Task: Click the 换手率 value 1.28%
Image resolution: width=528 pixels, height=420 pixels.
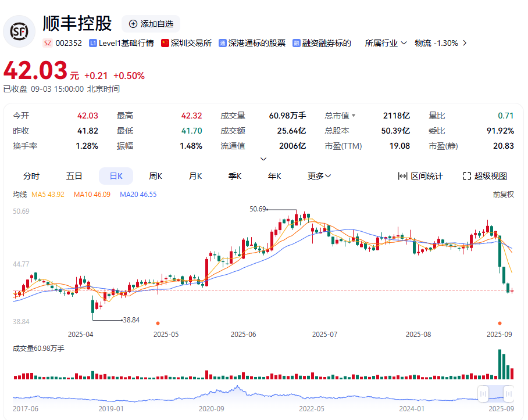Action: pyautogui.click(x=87, y=146)
